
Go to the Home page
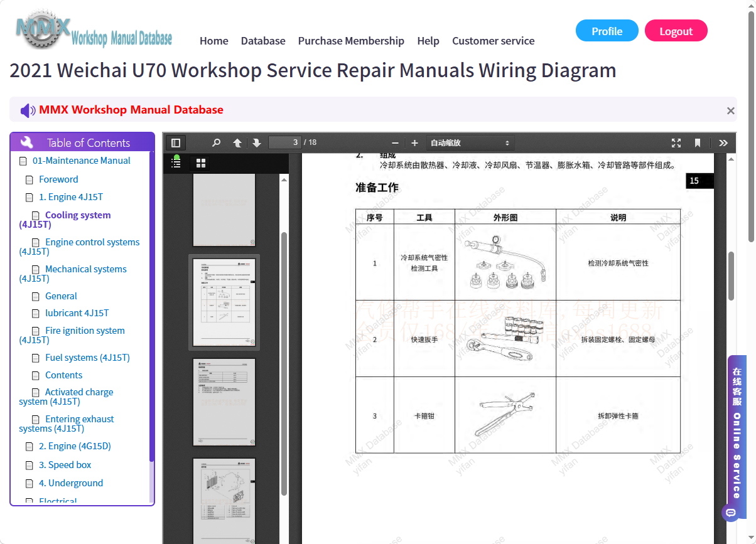point(214,41)
